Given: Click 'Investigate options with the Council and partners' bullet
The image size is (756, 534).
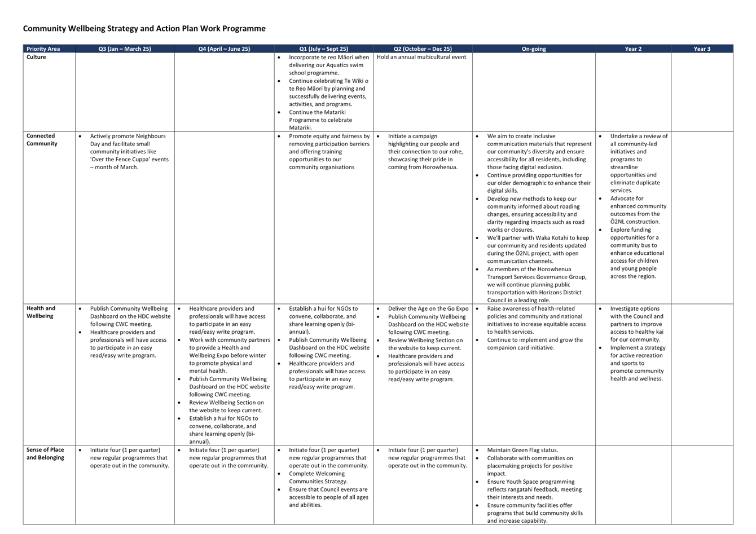Looking at the screenshot, I should point(638,324).
